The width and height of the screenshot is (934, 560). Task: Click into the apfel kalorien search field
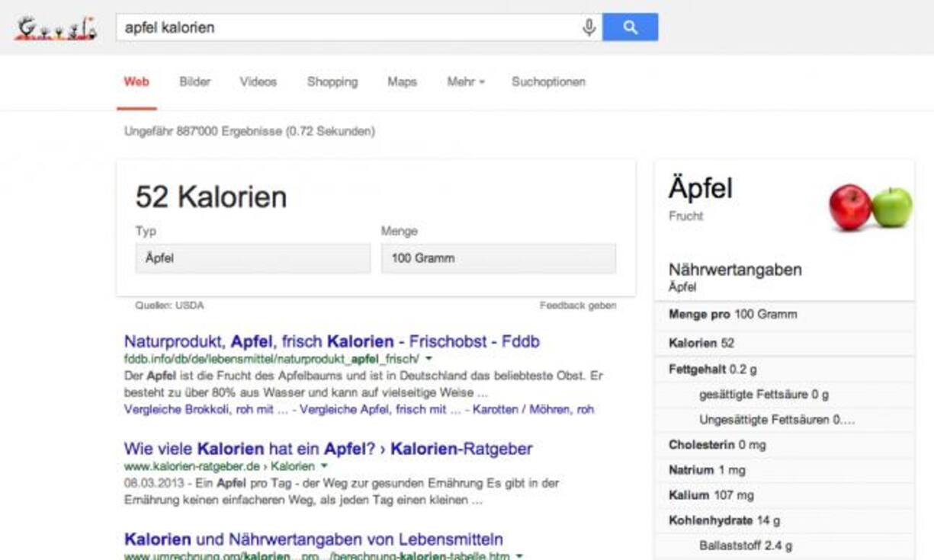click(x=343, y=27)
